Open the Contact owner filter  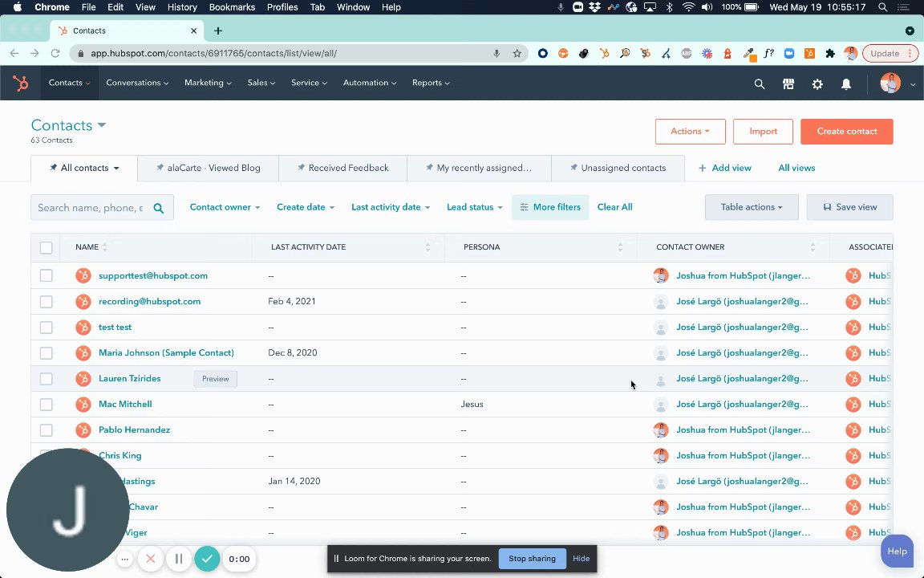225,207
